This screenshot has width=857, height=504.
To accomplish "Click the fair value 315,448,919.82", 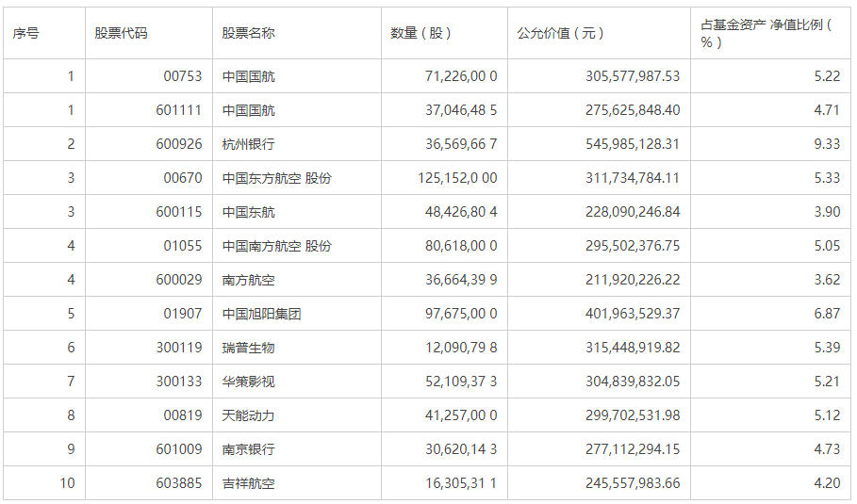I will pos(633,348).
